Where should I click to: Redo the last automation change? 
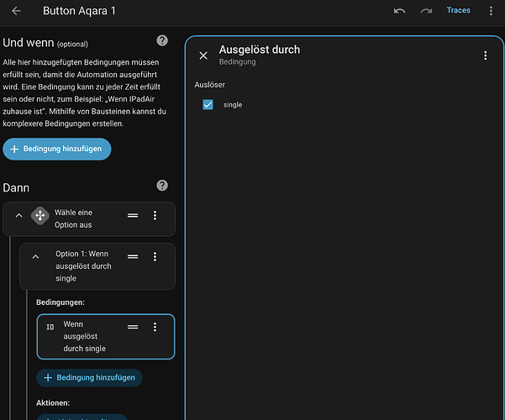pyautogui.click(x=426, y=11)
